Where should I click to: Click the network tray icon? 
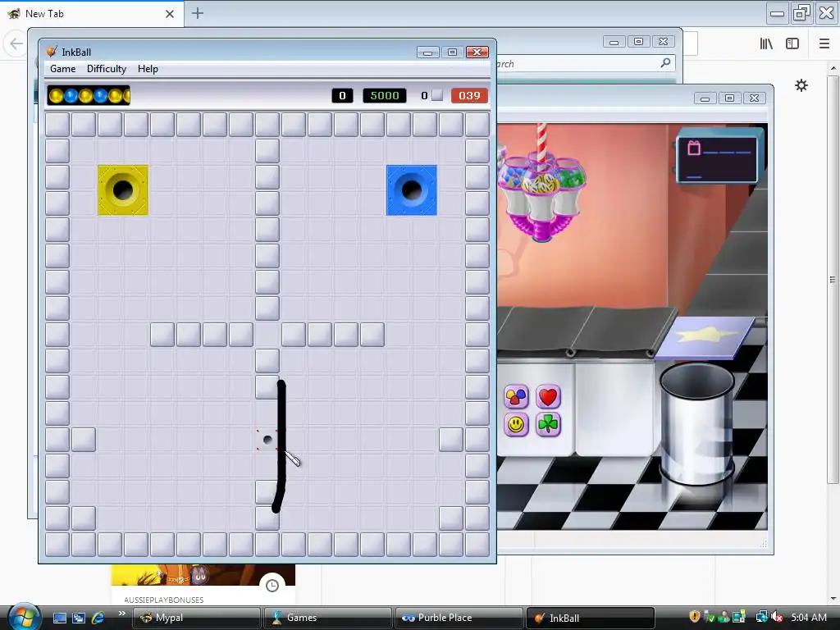pyautogui.click(x=762, y=617)
